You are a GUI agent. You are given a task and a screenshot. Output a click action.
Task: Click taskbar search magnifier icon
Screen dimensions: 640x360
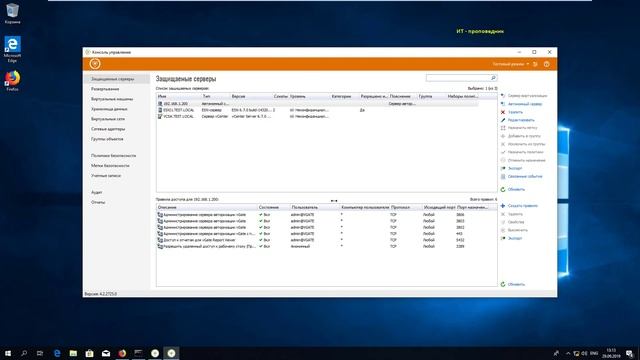click(x=24, y=353)
